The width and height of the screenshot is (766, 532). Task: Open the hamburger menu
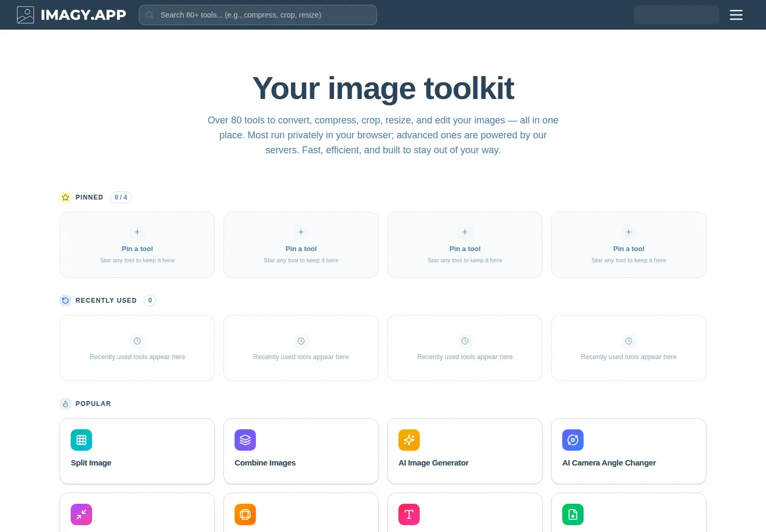(x=736, y=15)
